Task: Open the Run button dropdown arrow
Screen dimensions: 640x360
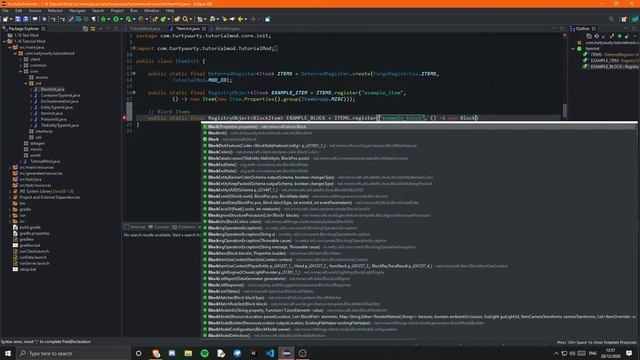Action: tap(121, 19)
